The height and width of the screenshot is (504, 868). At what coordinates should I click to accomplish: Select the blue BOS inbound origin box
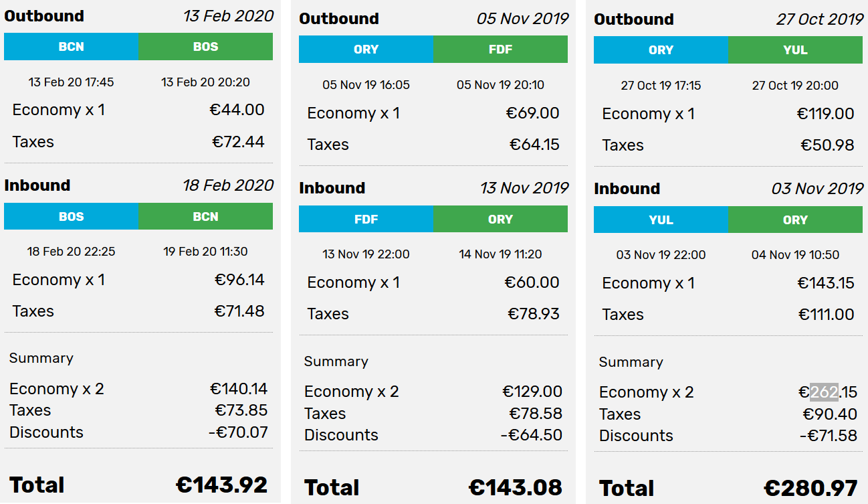(72, 216)
